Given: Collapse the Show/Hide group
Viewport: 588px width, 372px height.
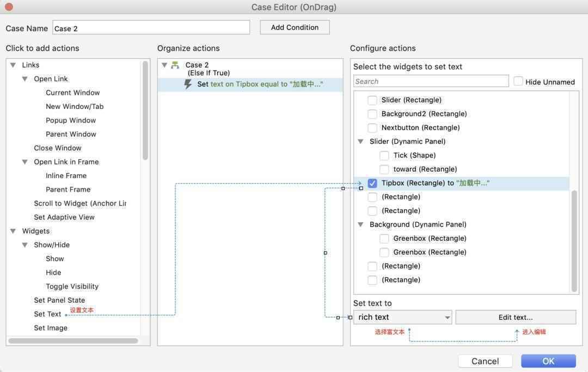Looking at the screenshot, I should (x=24, y=245).
